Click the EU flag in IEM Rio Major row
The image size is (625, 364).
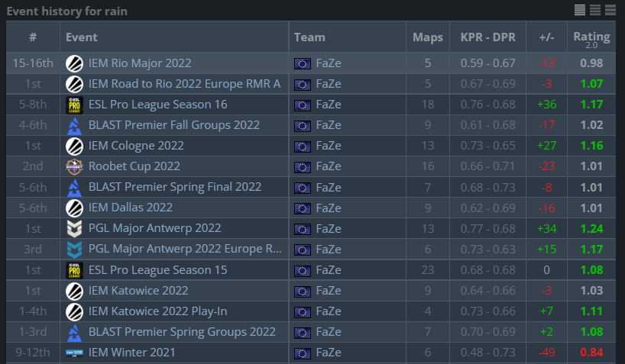click(x=302, y=64)
